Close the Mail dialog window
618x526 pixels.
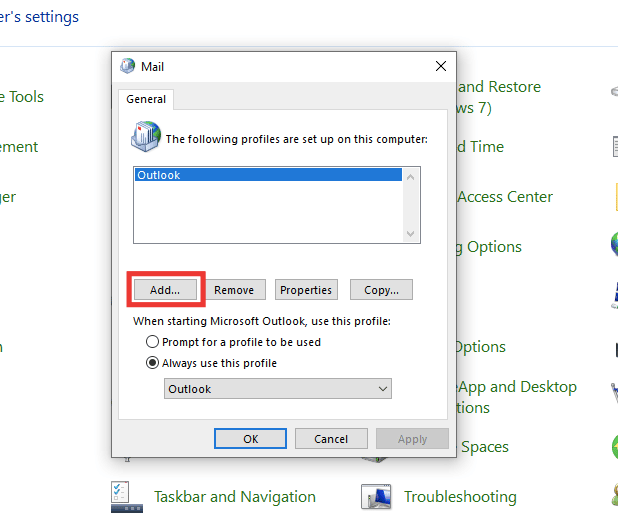[441, 66]
